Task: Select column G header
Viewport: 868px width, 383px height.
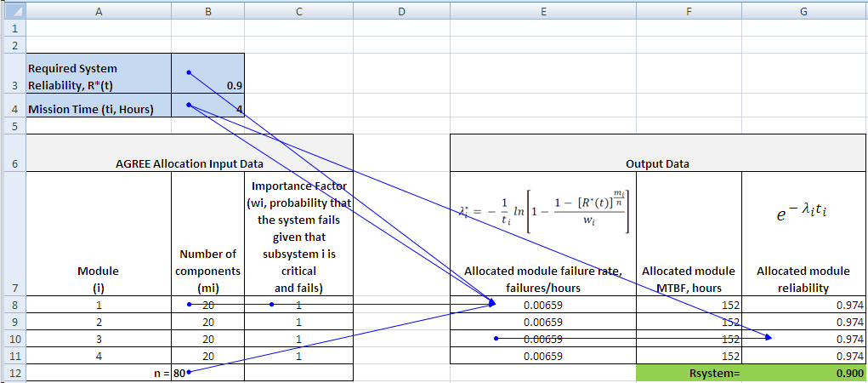Action: click(804, 10)
